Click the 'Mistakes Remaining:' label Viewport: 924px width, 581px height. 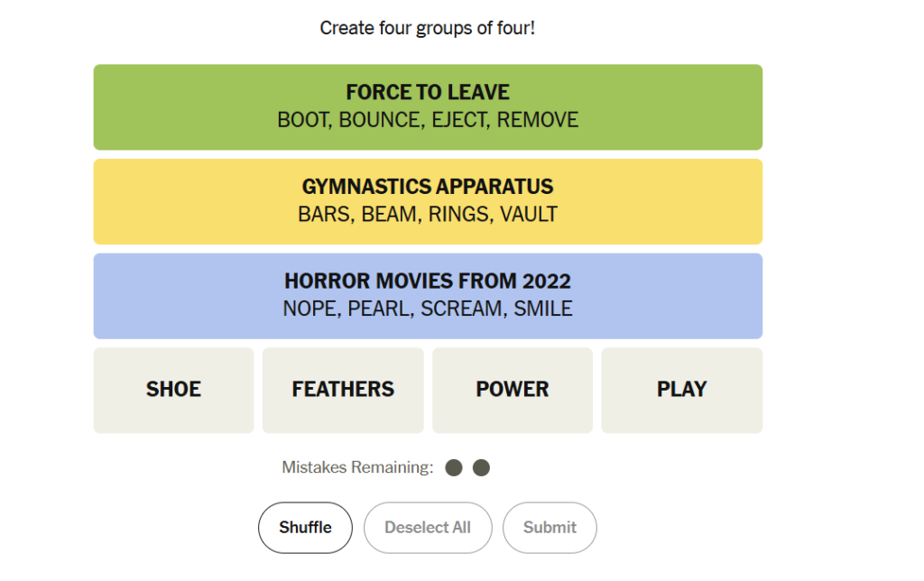pos(357,467)
